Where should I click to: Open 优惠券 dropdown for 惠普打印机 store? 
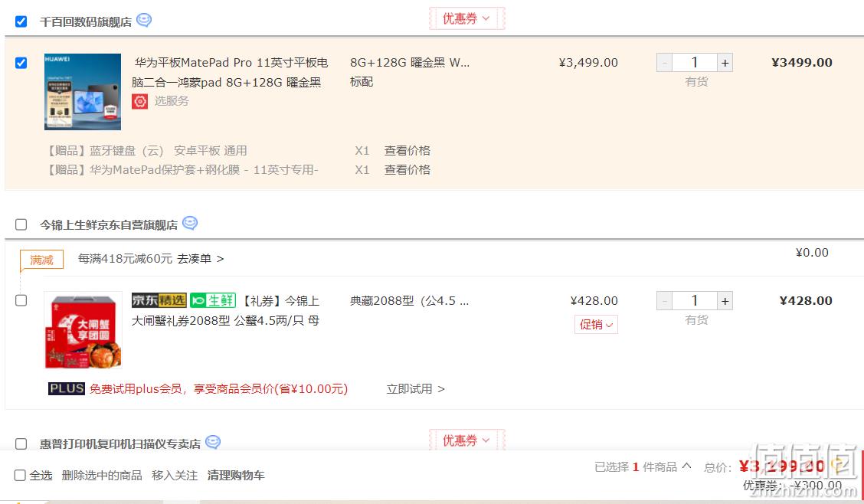point(466,440)
